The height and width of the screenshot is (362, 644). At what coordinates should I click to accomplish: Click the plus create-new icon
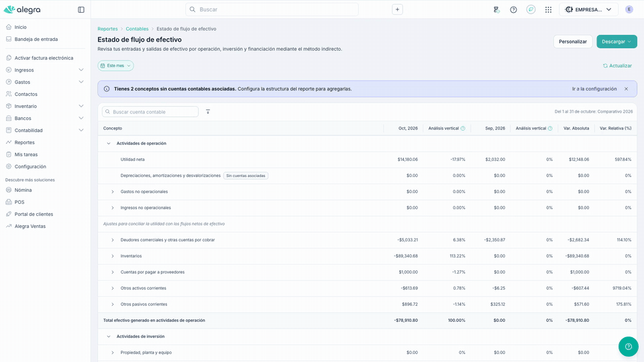[x=397, y=9]
